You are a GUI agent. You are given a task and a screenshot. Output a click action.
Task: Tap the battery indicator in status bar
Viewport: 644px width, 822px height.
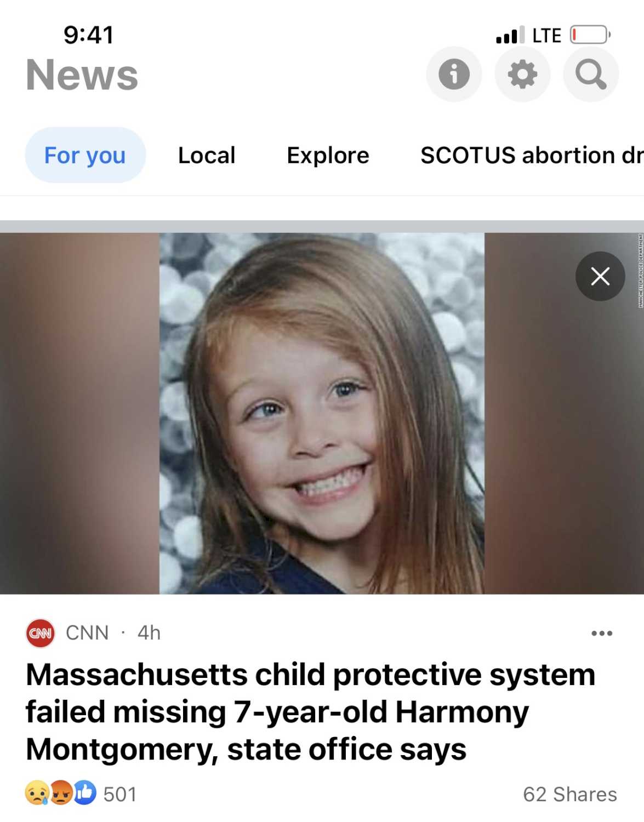tap(590, 35)
